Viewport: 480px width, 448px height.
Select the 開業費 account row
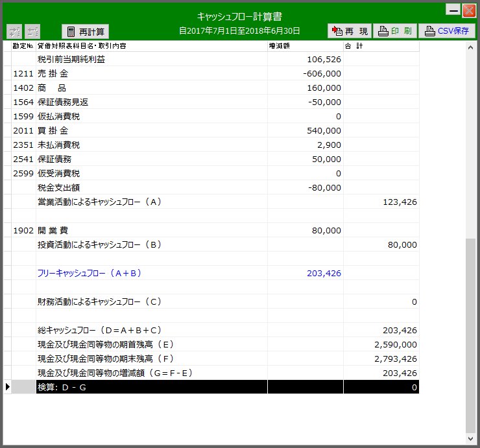coord(152,231)
